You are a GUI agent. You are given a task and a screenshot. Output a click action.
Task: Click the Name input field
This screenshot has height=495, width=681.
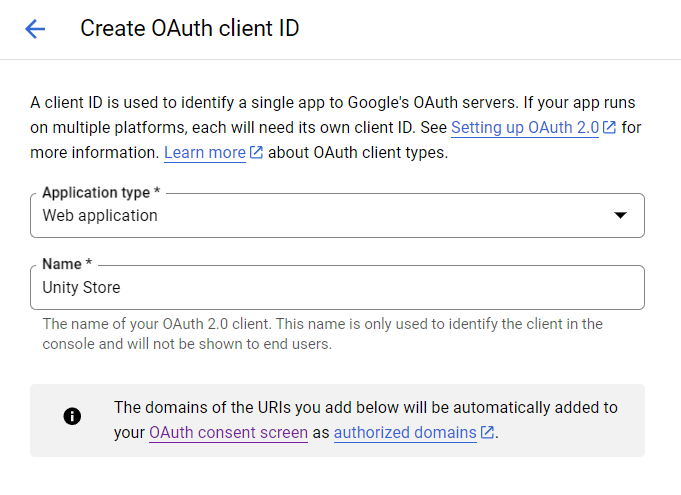400,288
